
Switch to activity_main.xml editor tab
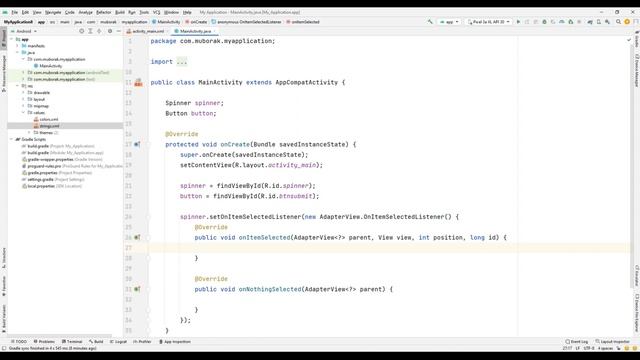[x=147, y=31]
